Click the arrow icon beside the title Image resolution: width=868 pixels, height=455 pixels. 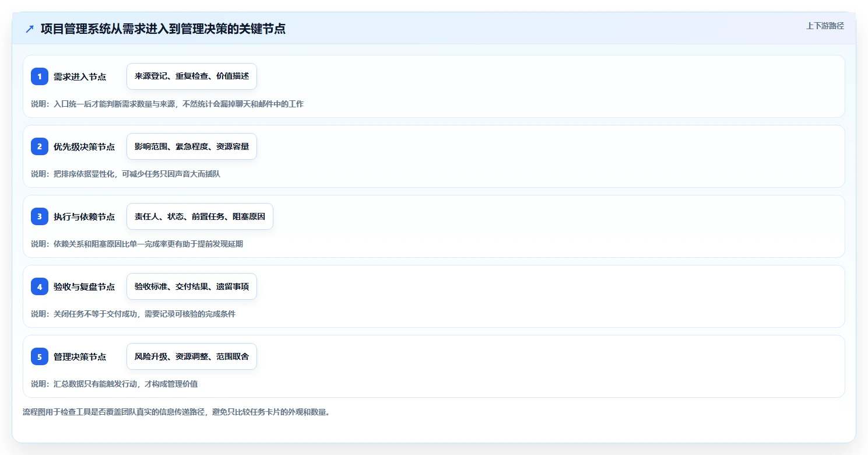click(30, 29)
